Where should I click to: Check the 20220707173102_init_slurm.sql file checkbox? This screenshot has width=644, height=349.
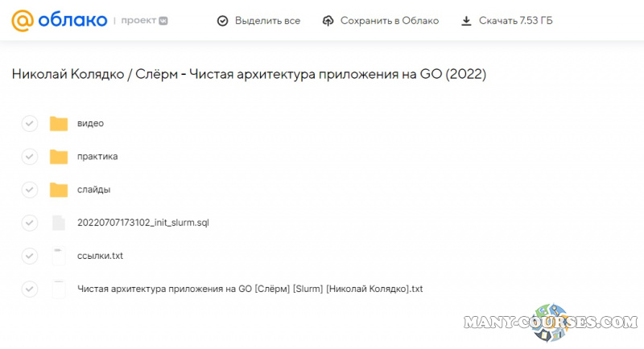click(x=30, y=223)
